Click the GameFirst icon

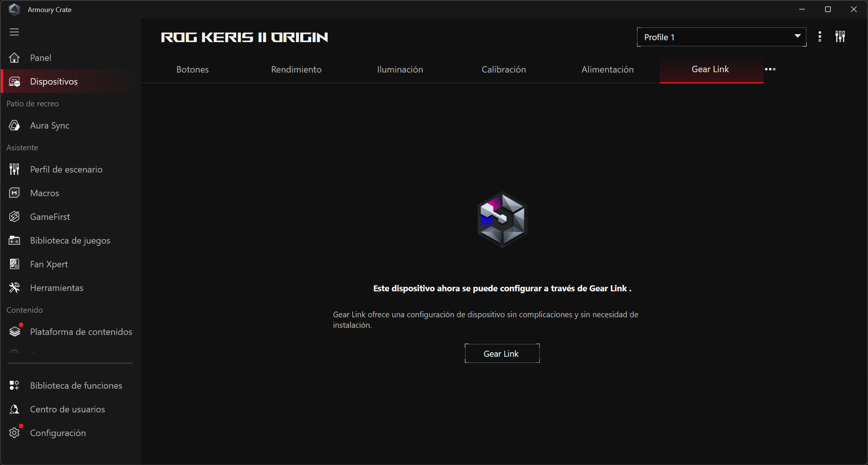14,217
